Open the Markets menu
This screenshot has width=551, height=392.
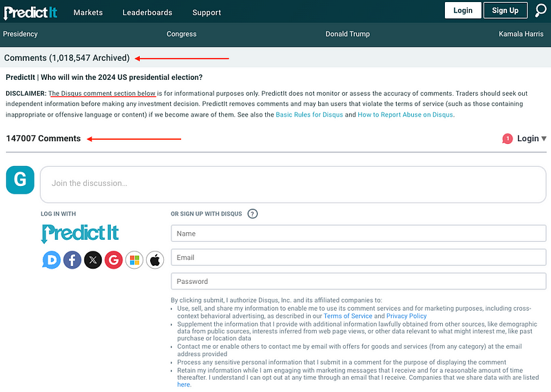[88, 12]
